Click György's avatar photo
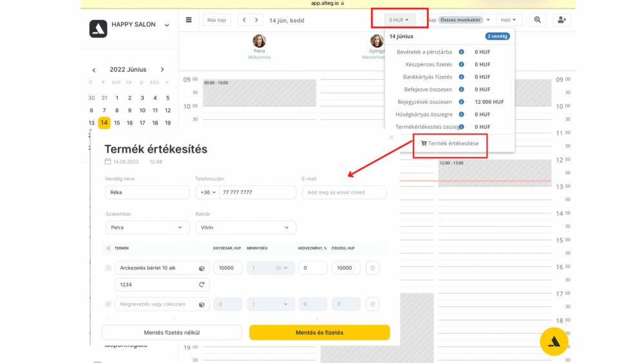The width and height of the screenshot is (644, 363). click(x=377, y=41)
